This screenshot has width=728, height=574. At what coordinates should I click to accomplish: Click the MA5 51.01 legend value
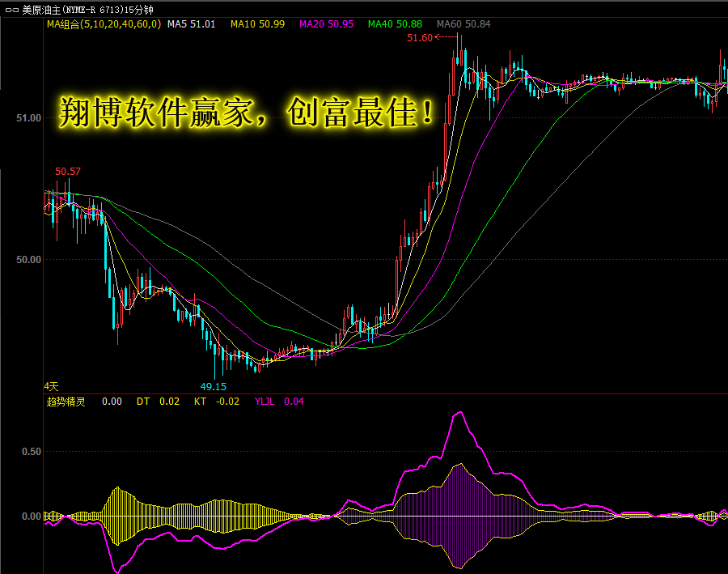click(191, 24)
